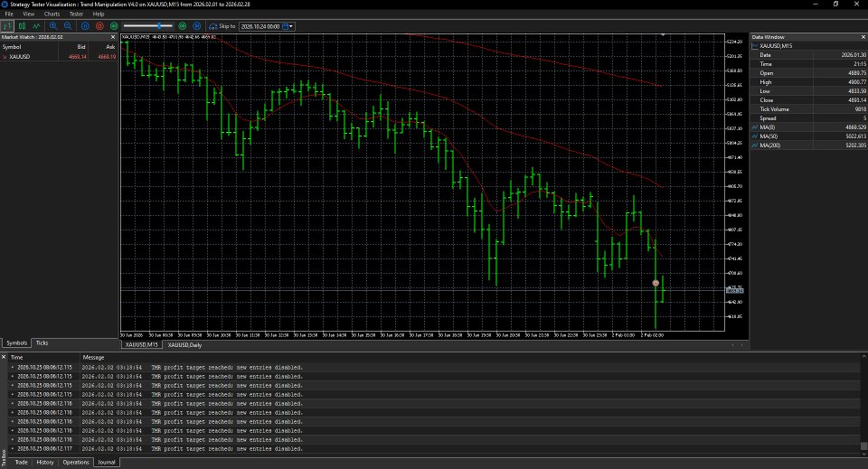
Task: Select the Time value 21:15
Action: point(860,63)
